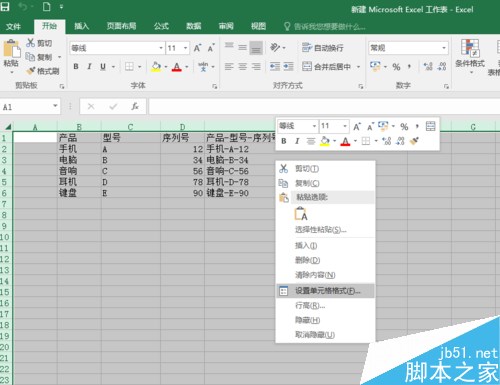Apply percent style from ribbon
This screenshot has width=500, height=385.
coord(396,67)
